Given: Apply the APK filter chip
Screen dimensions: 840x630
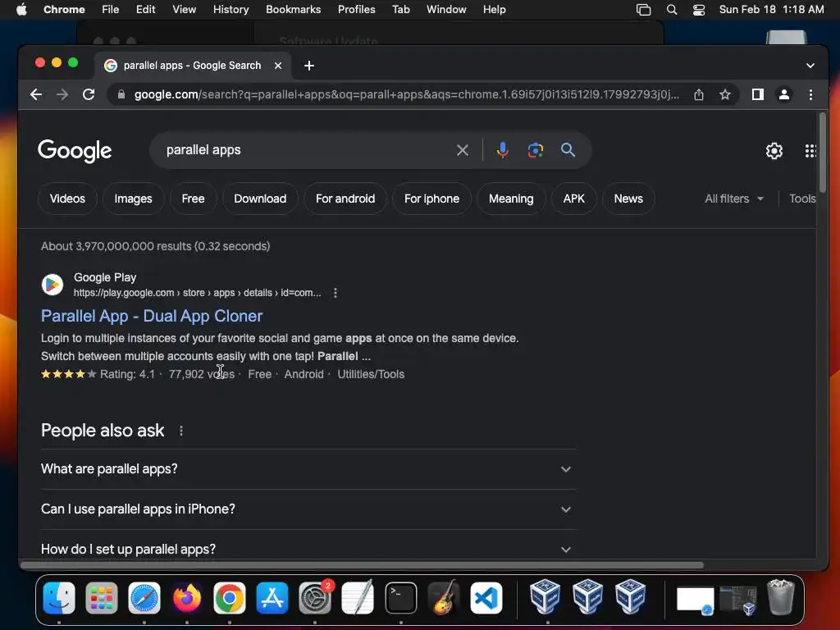Looking at the screenshot, I should [573, 199].
